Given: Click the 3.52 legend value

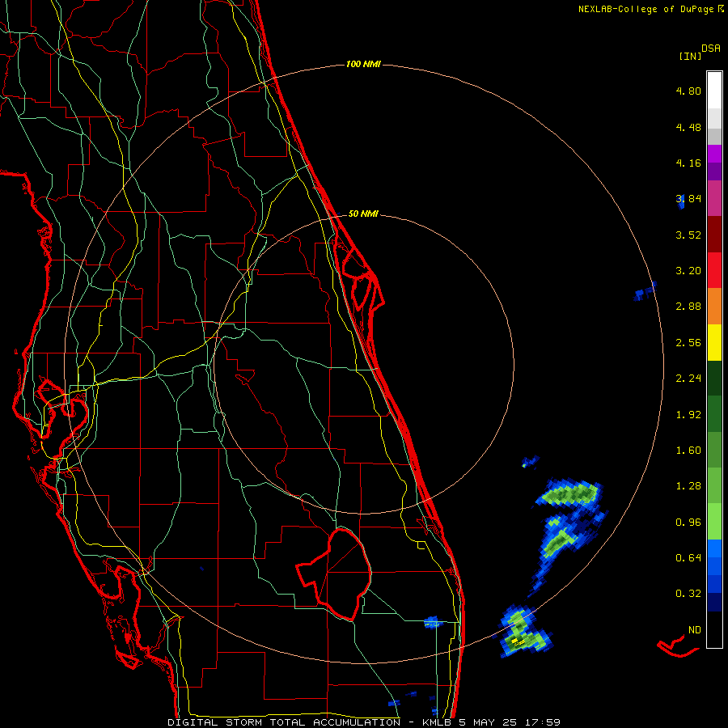Looking at the screenshot, I should pyautogui.click(x=688, y=235).
